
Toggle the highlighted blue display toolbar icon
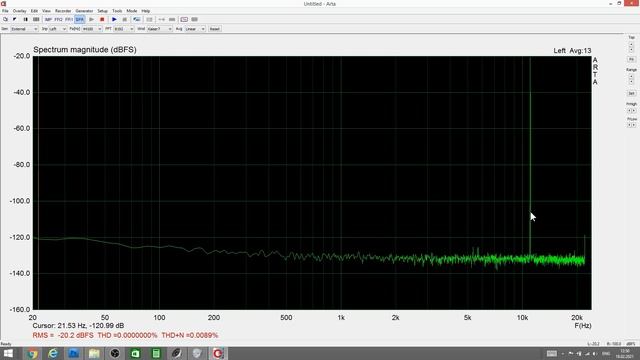point(137,19)
